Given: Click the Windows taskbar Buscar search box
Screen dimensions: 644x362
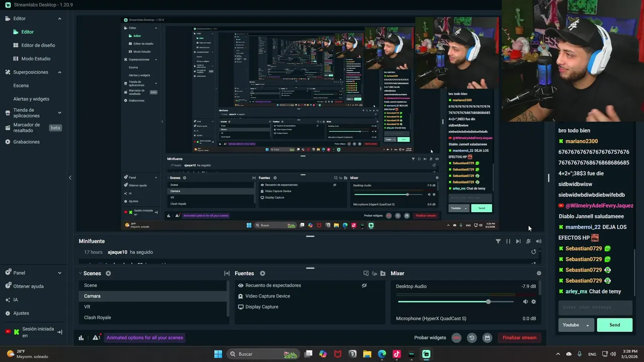Looking at the screenshot, I should click(x=262, y=354).
